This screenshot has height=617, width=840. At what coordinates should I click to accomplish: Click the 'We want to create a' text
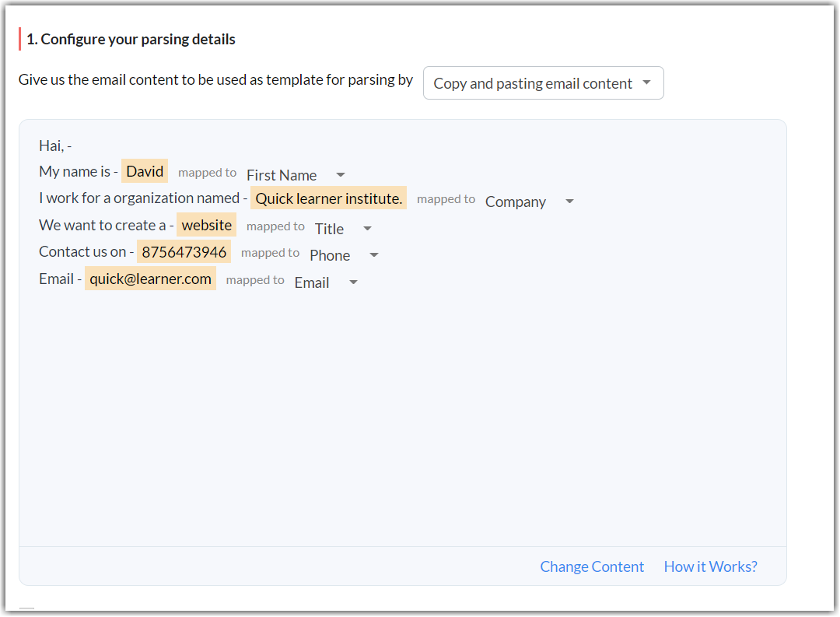pyautogui.click(x=103, y=225)
